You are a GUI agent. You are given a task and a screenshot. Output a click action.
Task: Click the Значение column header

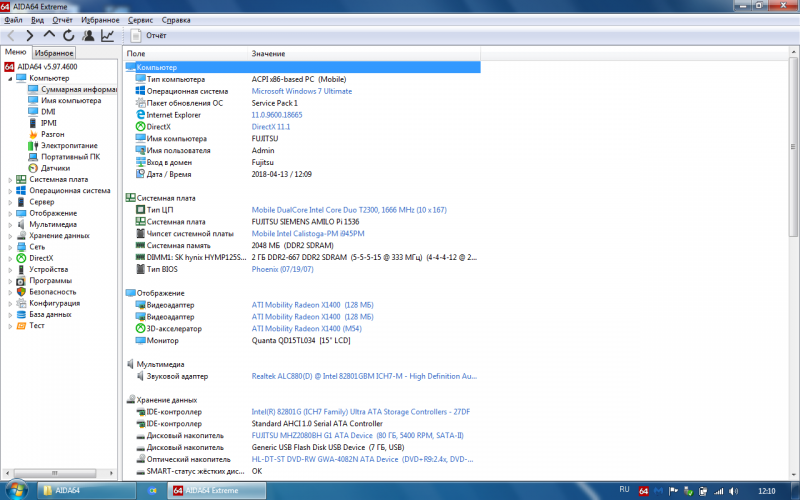click(x=364, y=54)
